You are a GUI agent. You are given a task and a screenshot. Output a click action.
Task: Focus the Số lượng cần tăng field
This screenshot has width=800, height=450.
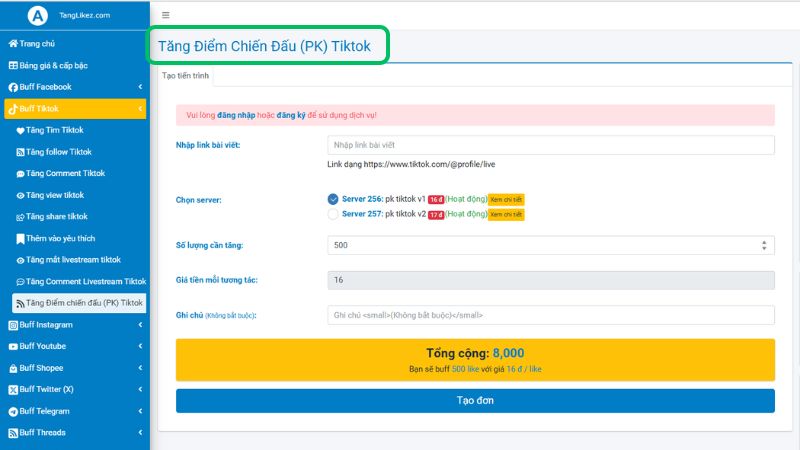point(551,245)
